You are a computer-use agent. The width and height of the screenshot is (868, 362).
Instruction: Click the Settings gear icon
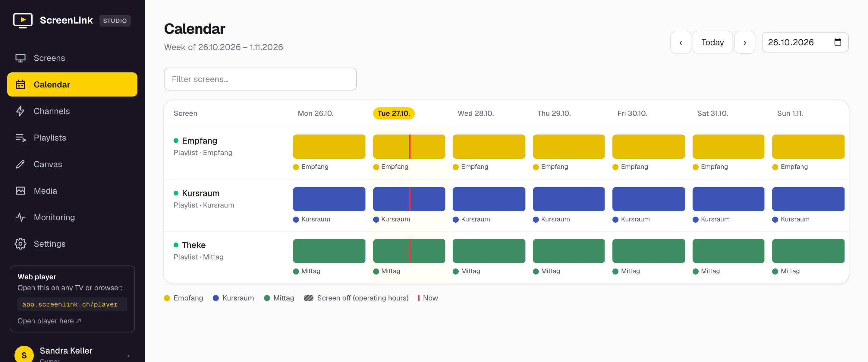(20, 243)
